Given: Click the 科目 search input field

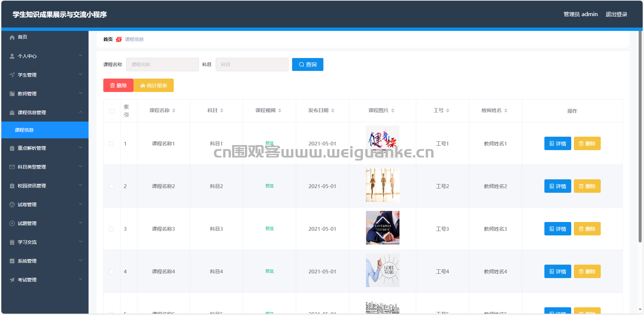Looking at the screenshot, I should tap(252, 64).
